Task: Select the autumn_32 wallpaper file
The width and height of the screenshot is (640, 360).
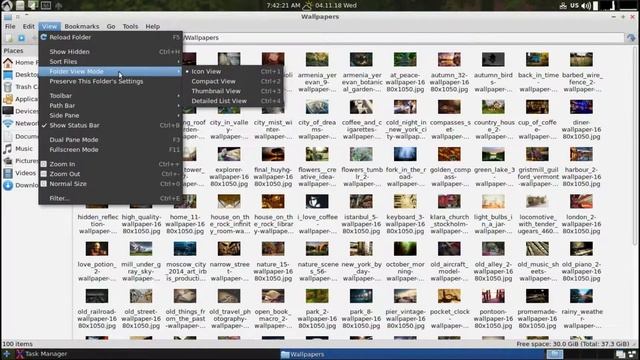Action: [449, 60]
